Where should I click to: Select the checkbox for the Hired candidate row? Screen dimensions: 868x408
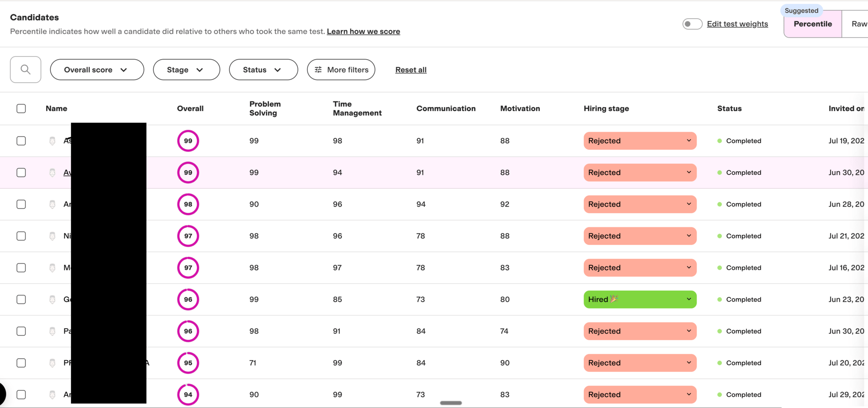[x=21, y=300]
